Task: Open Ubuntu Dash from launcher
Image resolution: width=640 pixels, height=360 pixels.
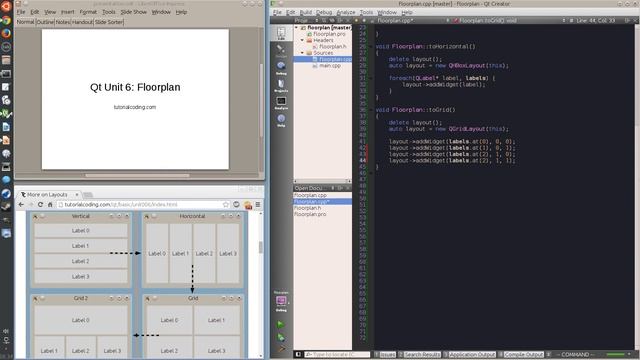Action: pos(6,7)
